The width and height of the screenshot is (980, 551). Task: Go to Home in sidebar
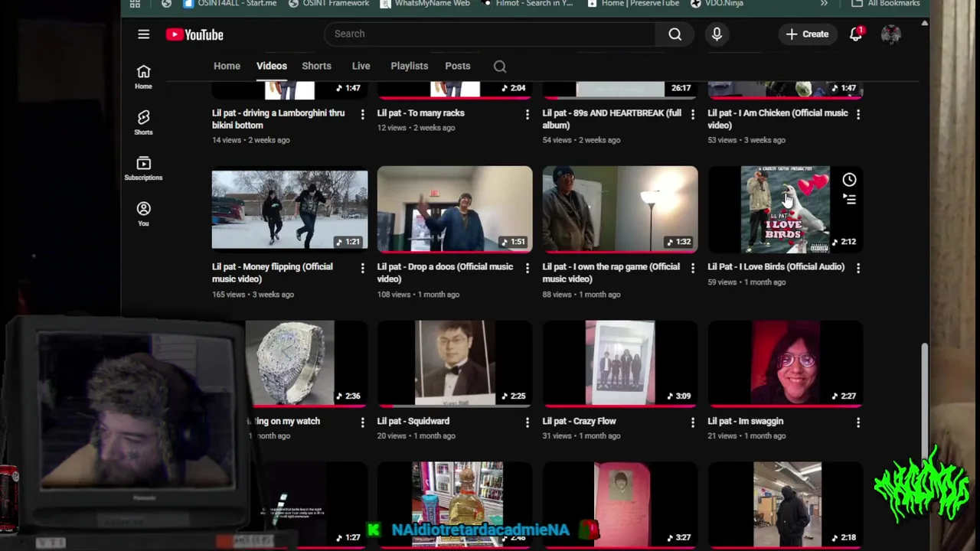click(x=143, y=77)
